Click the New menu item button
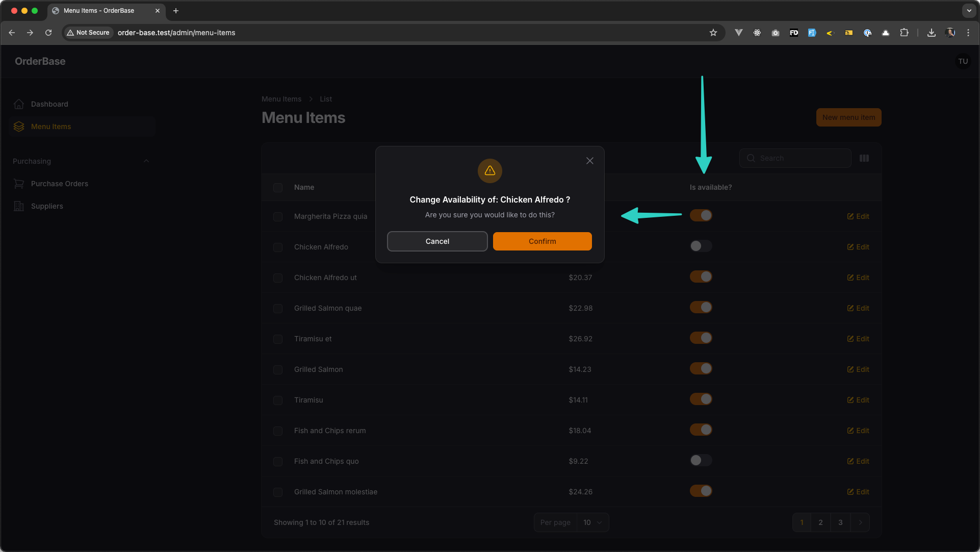This screenshot has width=980, height=552. pos(848,117)
